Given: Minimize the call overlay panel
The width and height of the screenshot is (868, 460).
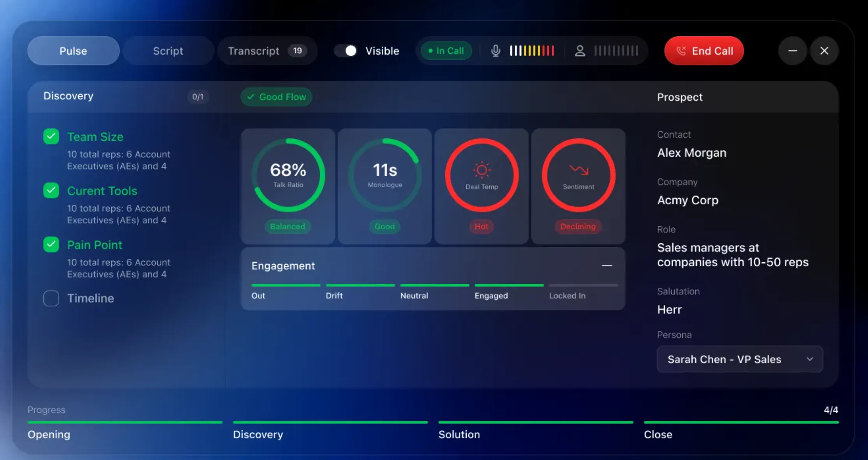Looking at the screenshot, I should [792, 51].
